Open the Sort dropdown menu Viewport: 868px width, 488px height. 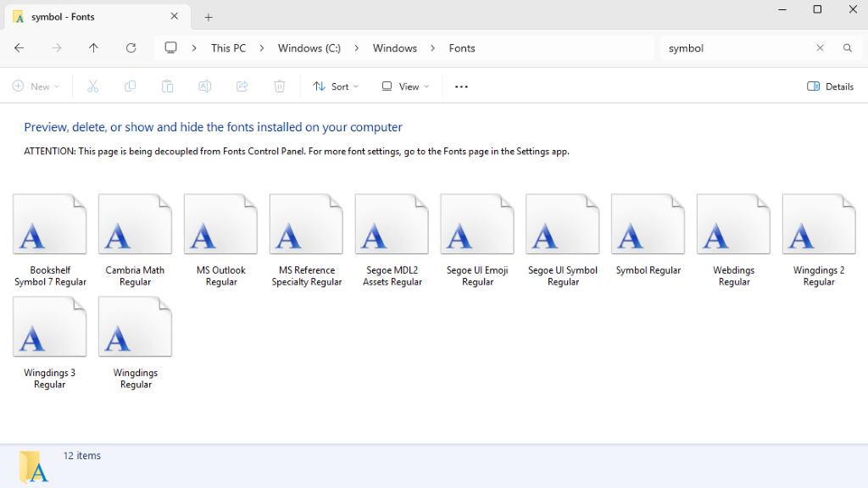pos(336,86)
